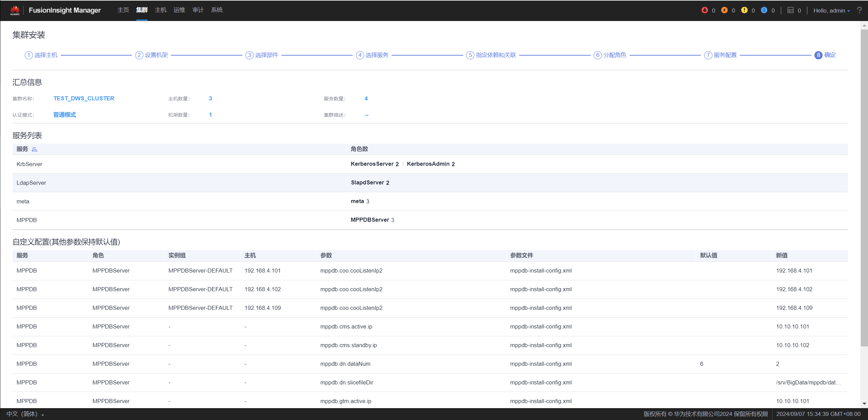This screenshot has width=868, height=420.
Task: Click SlapdServer 2 role count
Action: pos(370,182)
